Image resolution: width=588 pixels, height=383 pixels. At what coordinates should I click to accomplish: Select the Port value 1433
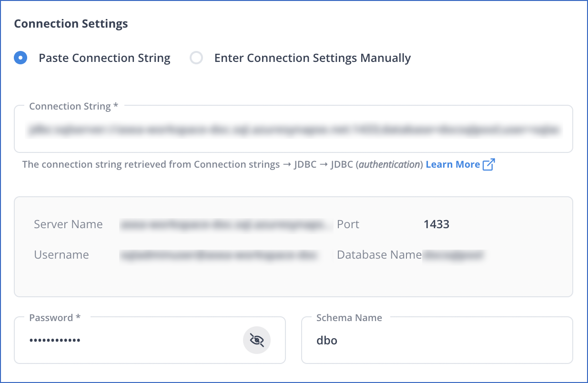tap(436, 224)
